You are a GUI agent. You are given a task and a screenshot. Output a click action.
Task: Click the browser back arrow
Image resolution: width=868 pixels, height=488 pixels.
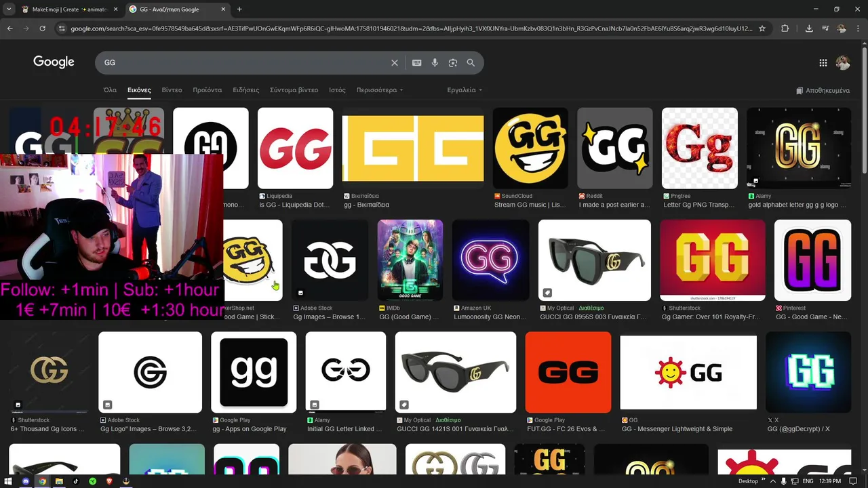9,28
